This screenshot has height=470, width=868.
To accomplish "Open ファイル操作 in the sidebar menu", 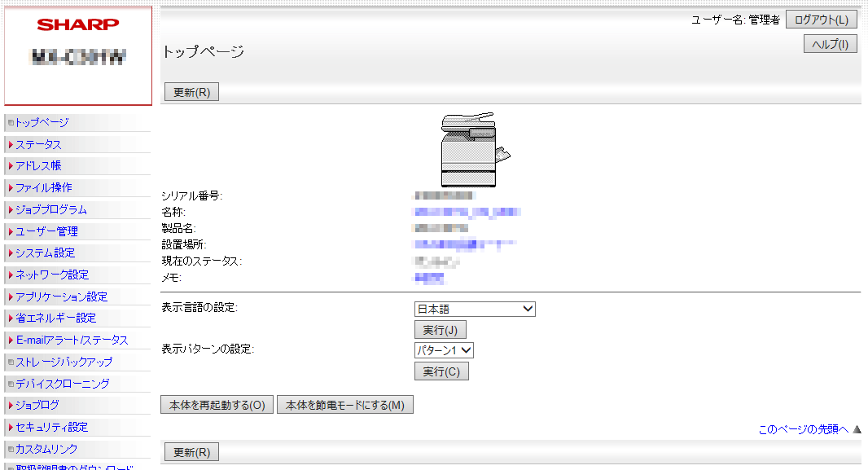I will (x=43, y=188).
